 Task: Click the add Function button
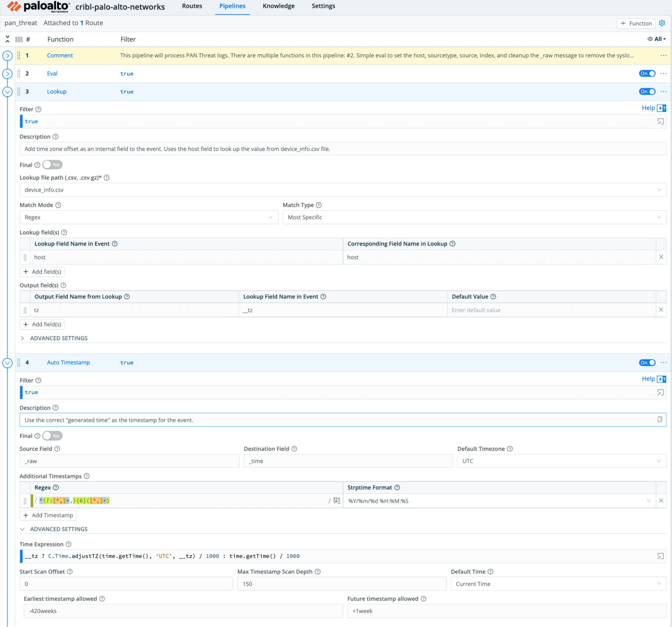(x=636, y=23)
